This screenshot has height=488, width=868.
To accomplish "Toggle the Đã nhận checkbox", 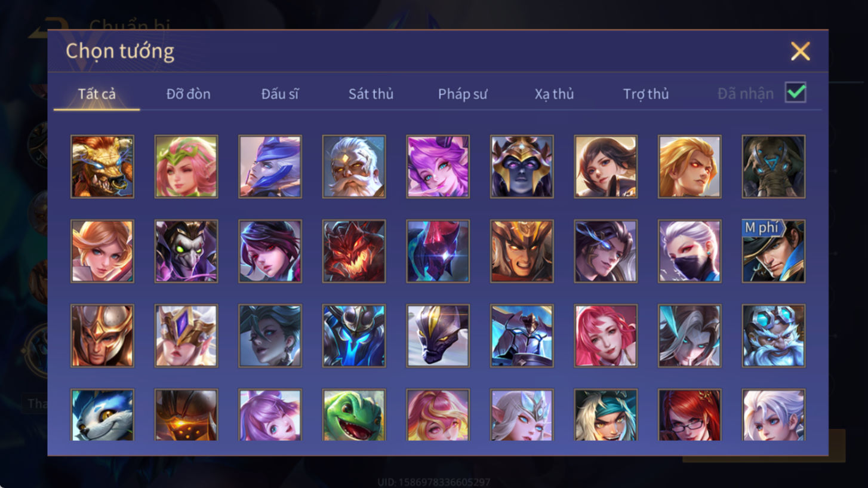I will coord(796,93).
